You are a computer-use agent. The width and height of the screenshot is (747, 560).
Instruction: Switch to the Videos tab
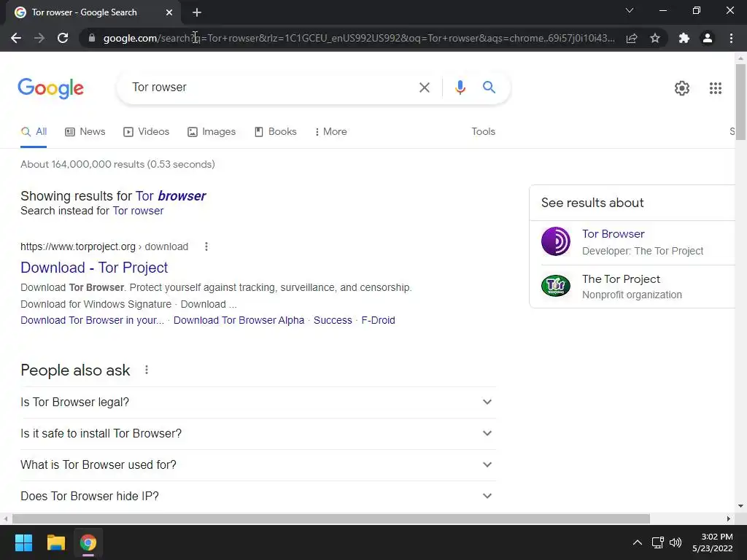point(146,132)
